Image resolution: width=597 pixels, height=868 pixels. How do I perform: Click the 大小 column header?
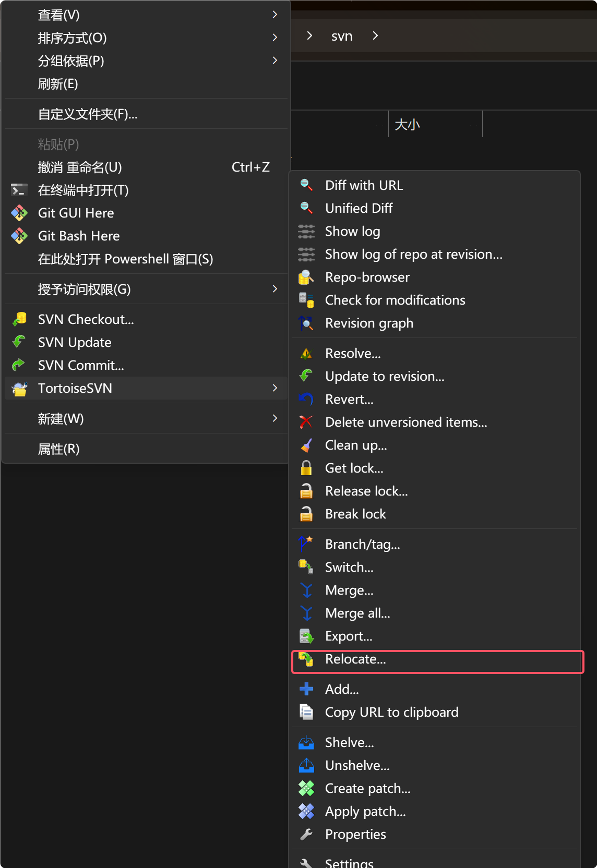pyautogui.click(x=435, y=124)
